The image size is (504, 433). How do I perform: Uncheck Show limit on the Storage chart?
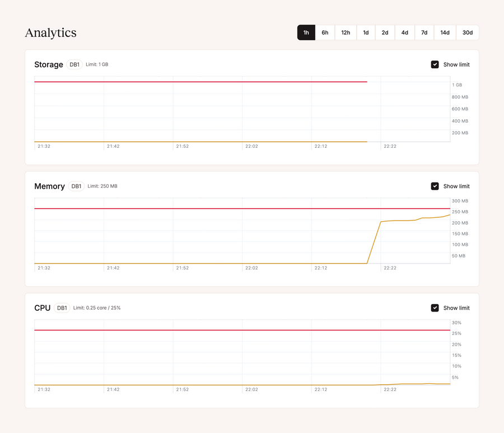pyautogui.click(x=435, y=64)
